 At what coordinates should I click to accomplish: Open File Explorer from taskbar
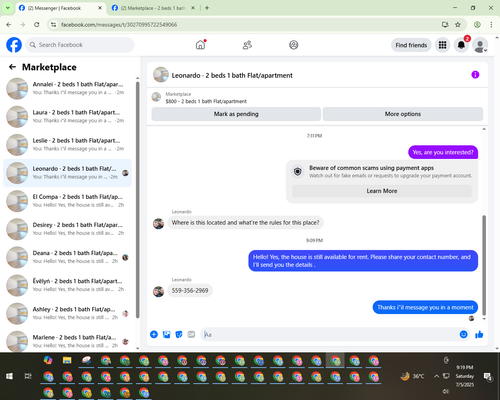pos(67,360)
